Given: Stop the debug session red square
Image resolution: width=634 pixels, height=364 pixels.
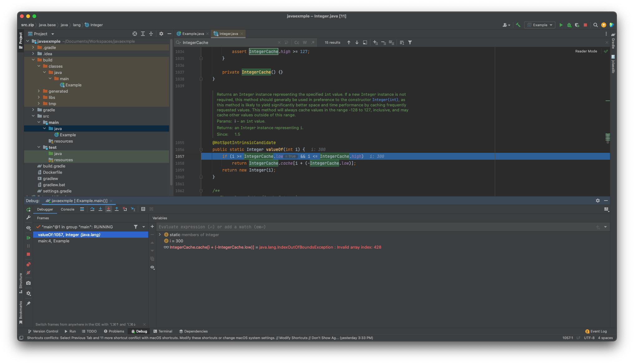Looking at the screenshot, I should pos(28,254).
